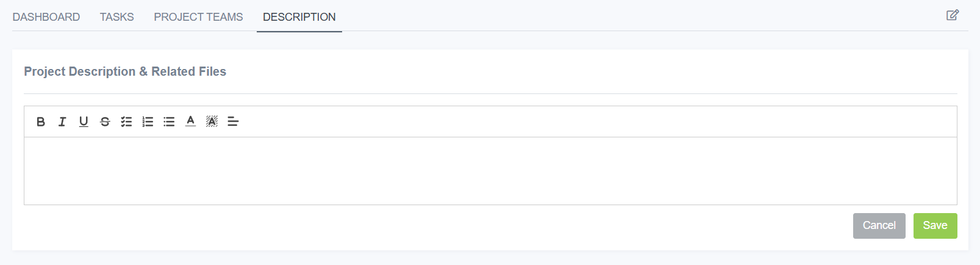The image size is (980, 265).
Task: Insert a numbered list
Action: click(148, 122)
